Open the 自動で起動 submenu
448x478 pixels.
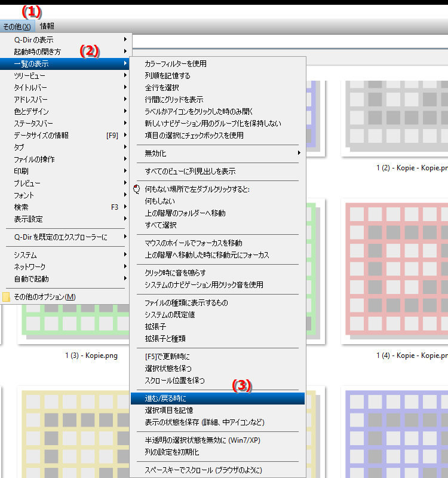tap(65, 278)
